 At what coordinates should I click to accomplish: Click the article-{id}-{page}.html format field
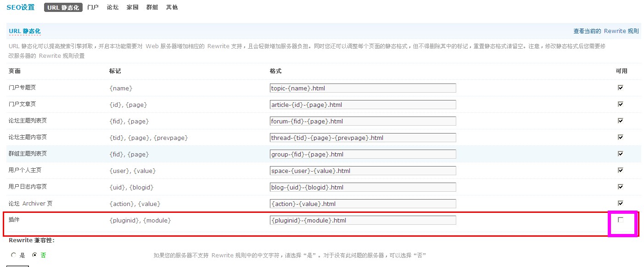(x=363, y=105)
